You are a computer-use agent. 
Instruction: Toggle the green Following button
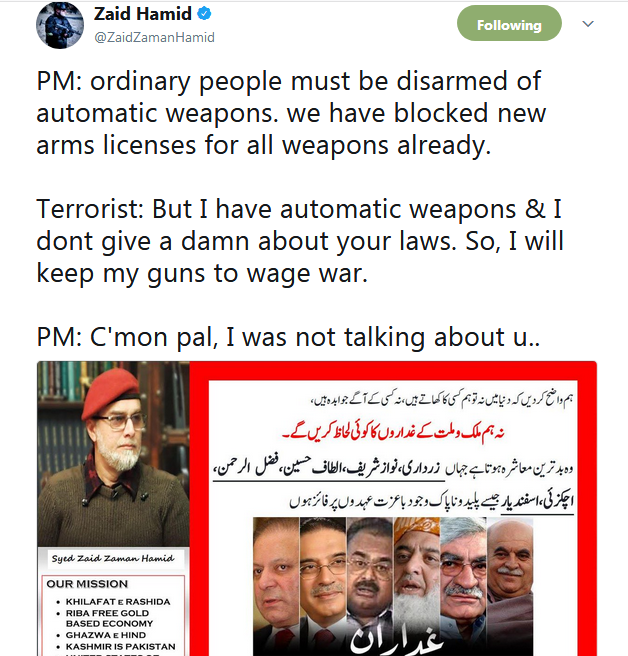coord(509,23)
